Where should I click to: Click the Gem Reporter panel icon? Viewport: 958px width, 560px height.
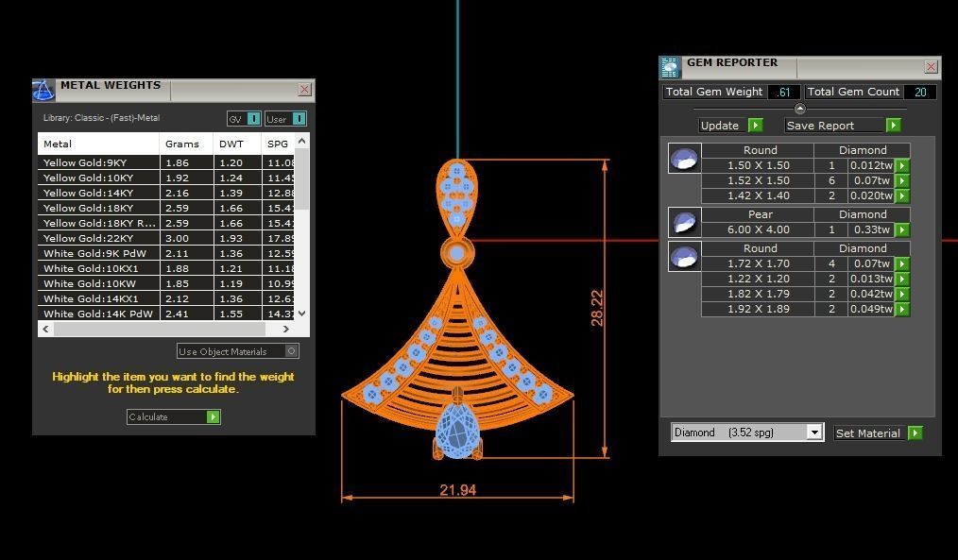670,68
